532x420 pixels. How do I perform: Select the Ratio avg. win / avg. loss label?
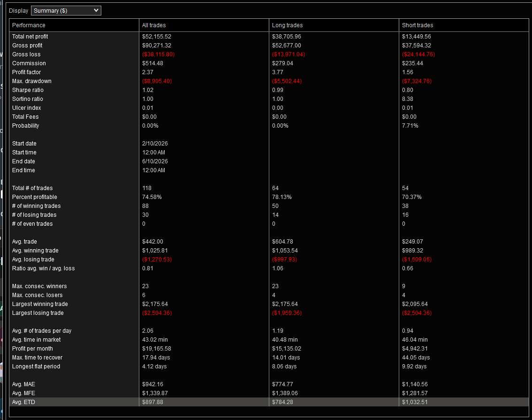tap(44, 268)
